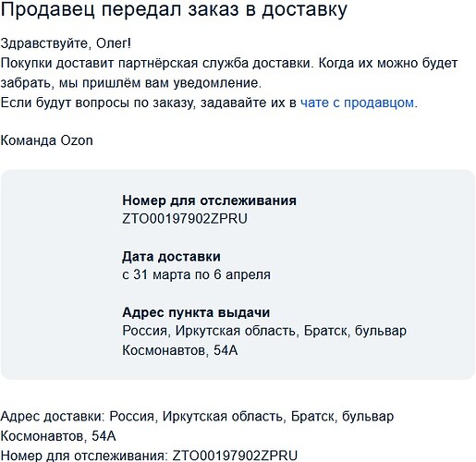The image size is (476, 462).
Task: Click sentence "Покупки доставит партнёрская служба доставки"
Action: (157, 64)
